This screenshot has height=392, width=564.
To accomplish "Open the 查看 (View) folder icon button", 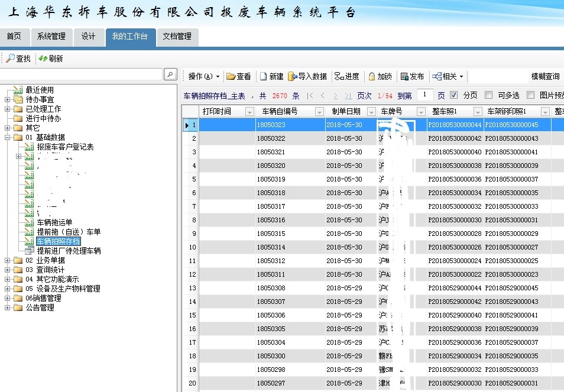I will (238, 76).
